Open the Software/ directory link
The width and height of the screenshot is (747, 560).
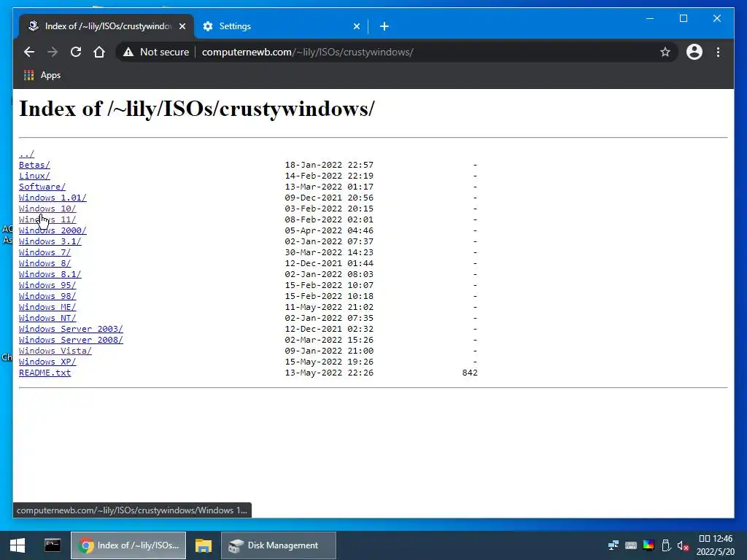pyautogui.click(x=42, y=187)
